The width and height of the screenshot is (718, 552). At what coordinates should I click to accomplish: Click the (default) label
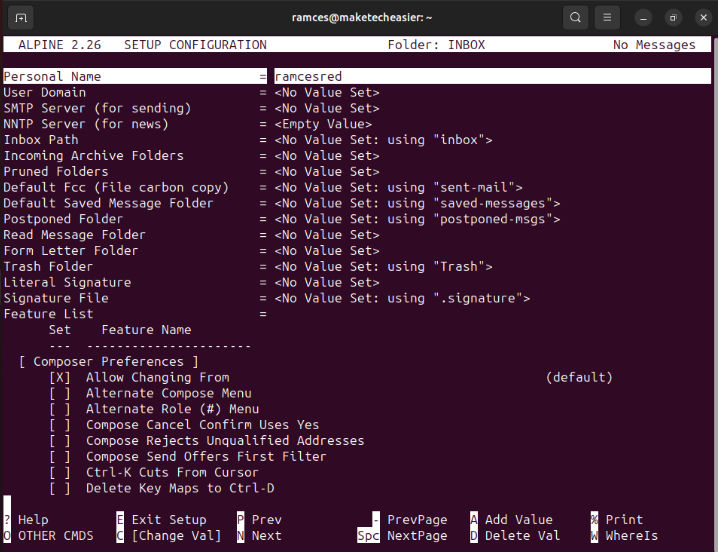pyautogui.click(x=579, y=377)
